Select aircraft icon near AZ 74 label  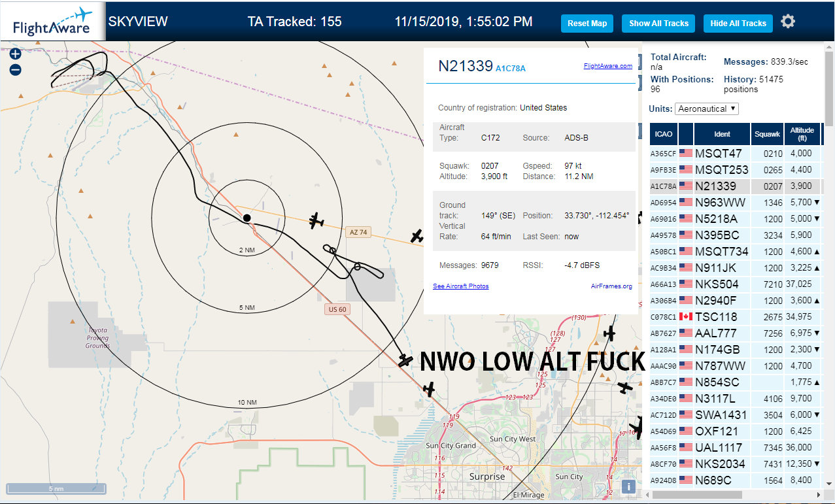pos(417,236)
